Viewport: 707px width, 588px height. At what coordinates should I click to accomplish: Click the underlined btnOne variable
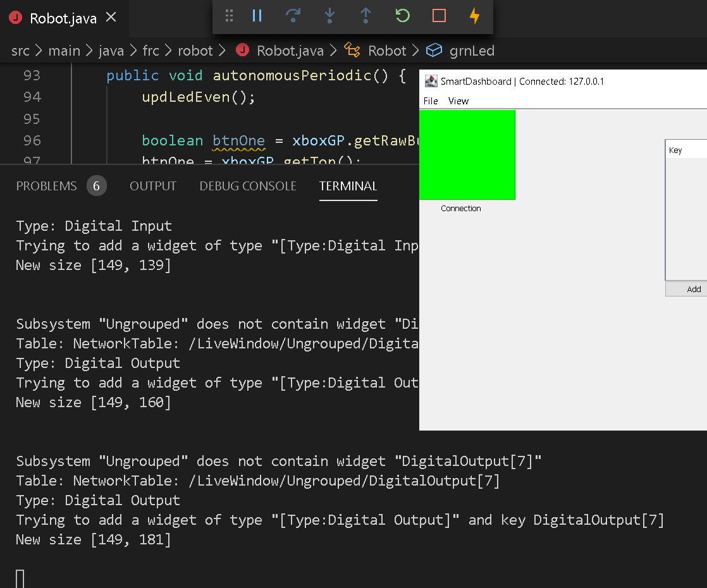238,141
